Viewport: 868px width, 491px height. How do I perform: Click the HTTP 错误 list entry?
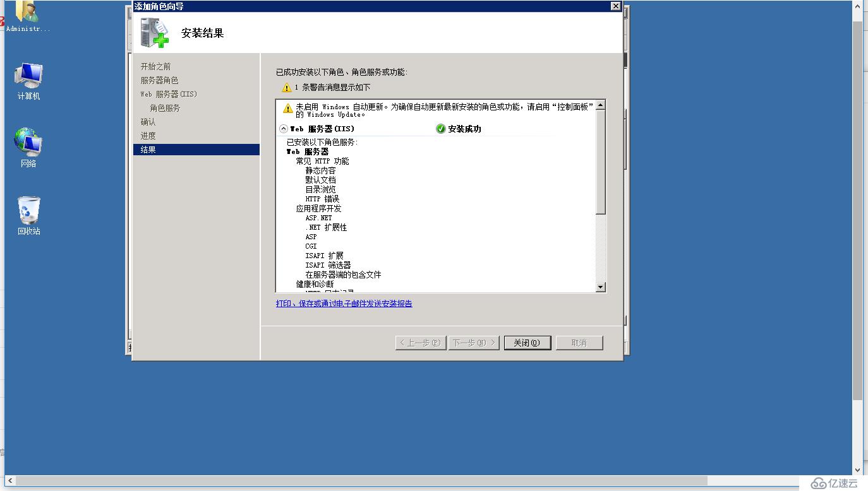[x=322, y=199]
